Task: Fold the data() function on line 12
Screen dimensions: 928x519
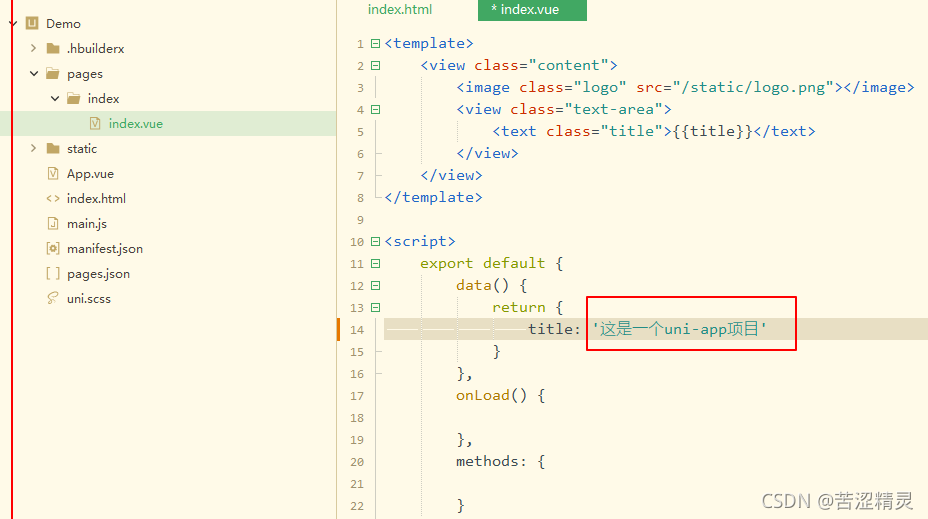Action: click(375, 285)
